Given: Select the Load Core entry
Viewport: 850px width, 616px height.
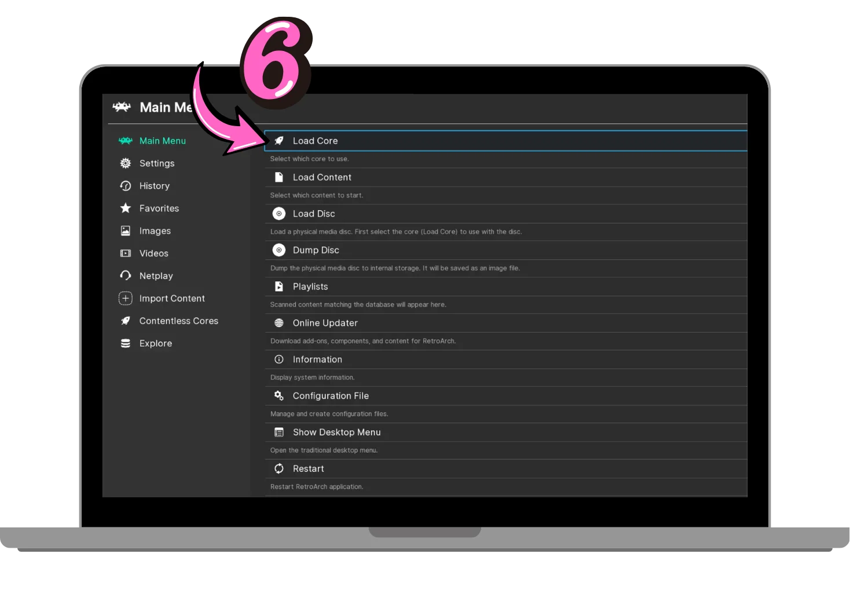Looking at the screenshot, I should click(506, 141).
